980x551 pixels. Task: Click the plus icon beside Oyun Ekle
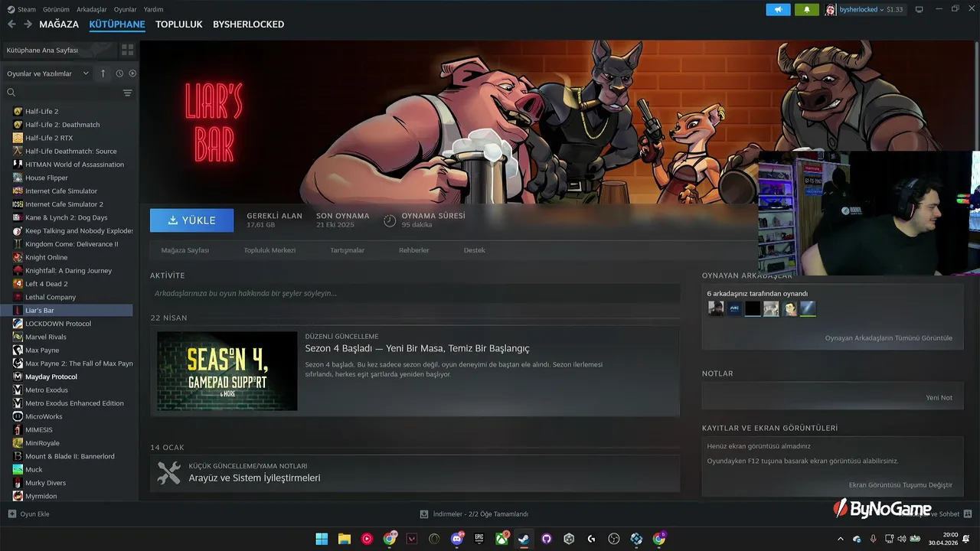(x=11, y=514)
